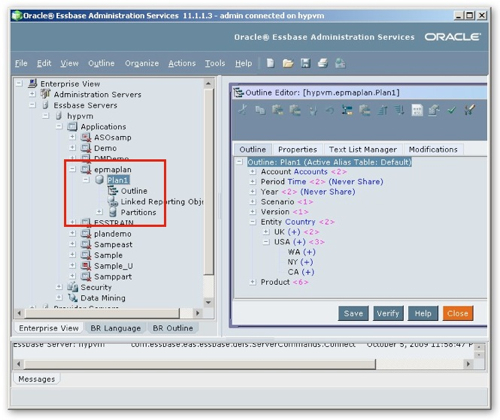500x420 pixels.
Task: Click the Cut scissors icon in Outline Editor
Action: (243, 110)
